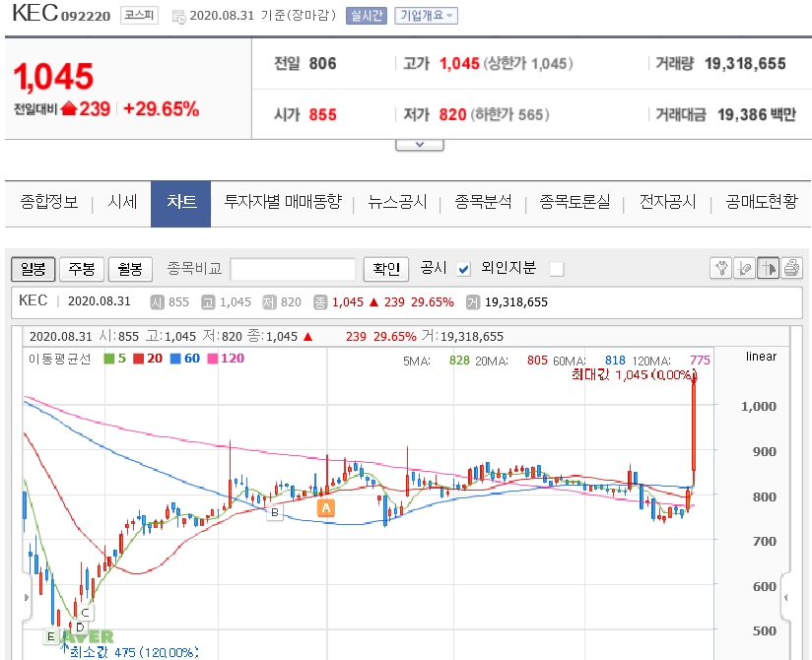Enable the 외인지분 foreign ownership checkbox
This screenshot has width=812, height=660.
click(557, 269)
